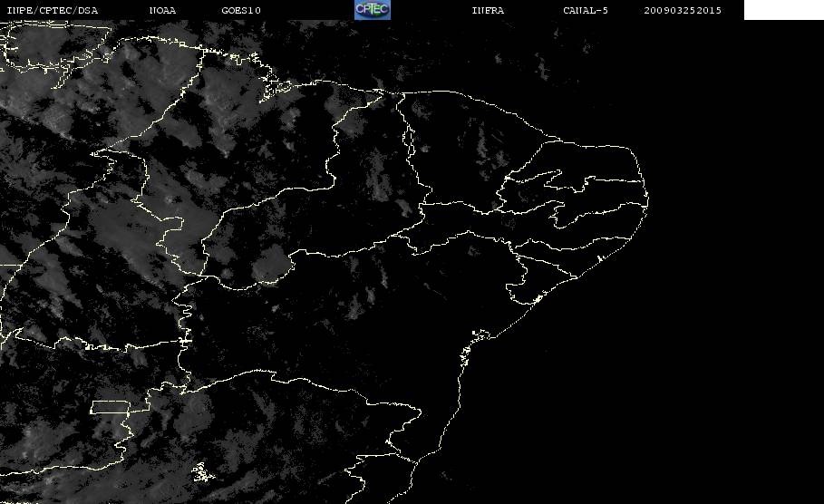Click the 200903252015 timestamp text
The height and width of the screenshot is (504, 824).
pyautogui.click(x=683, y=10)
